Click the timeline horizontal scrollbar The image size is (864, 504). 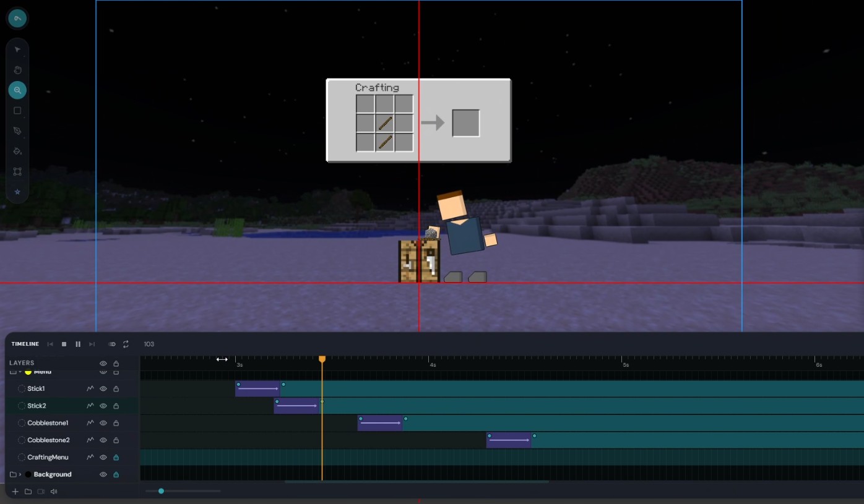point(417,482)
